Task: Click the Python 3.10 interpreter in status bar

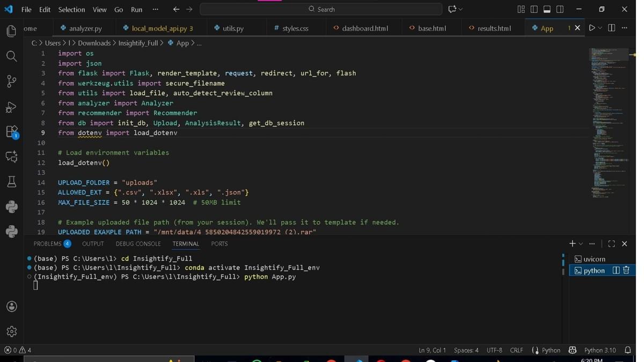Action: (599, 350)
